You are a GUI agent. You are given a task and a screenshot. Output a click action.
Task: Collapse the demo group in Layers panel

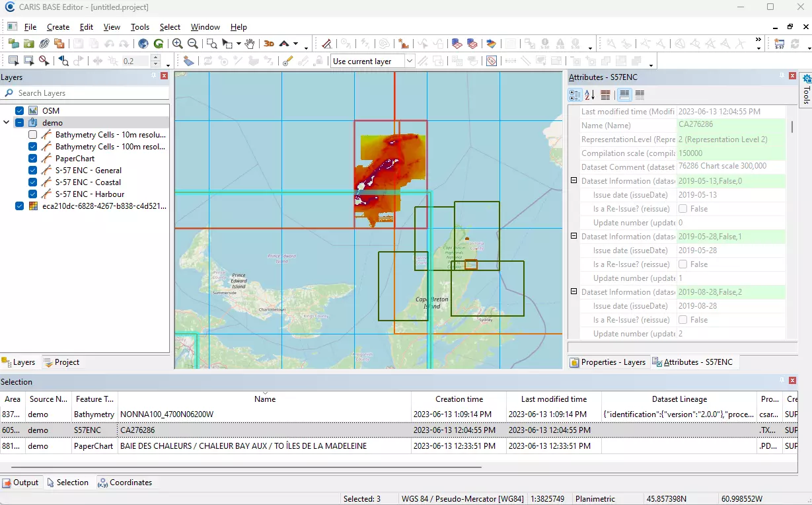[6, 122]
